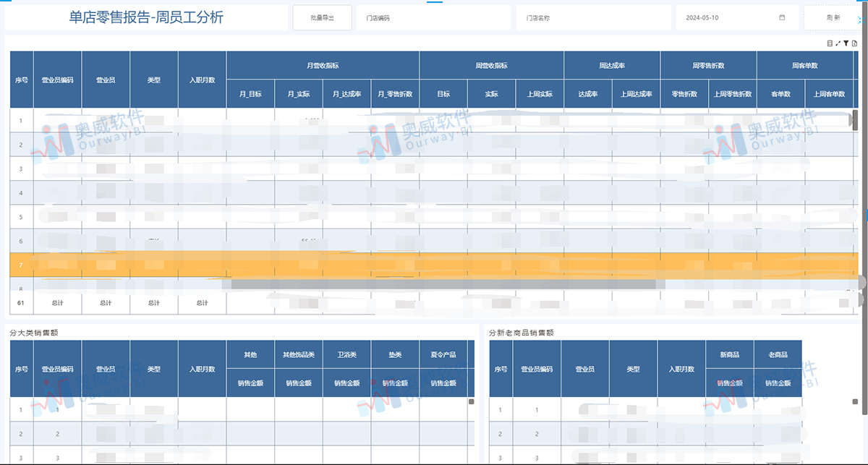Screen dimensions: 868x465
Task: Select the 月_零售折数 column header
Action: pyautogui.click(x=395, y=94)
